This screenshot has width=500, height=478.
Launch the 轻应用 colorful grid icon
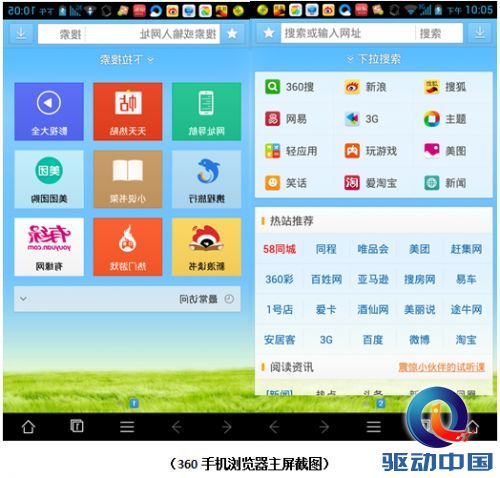272,151
